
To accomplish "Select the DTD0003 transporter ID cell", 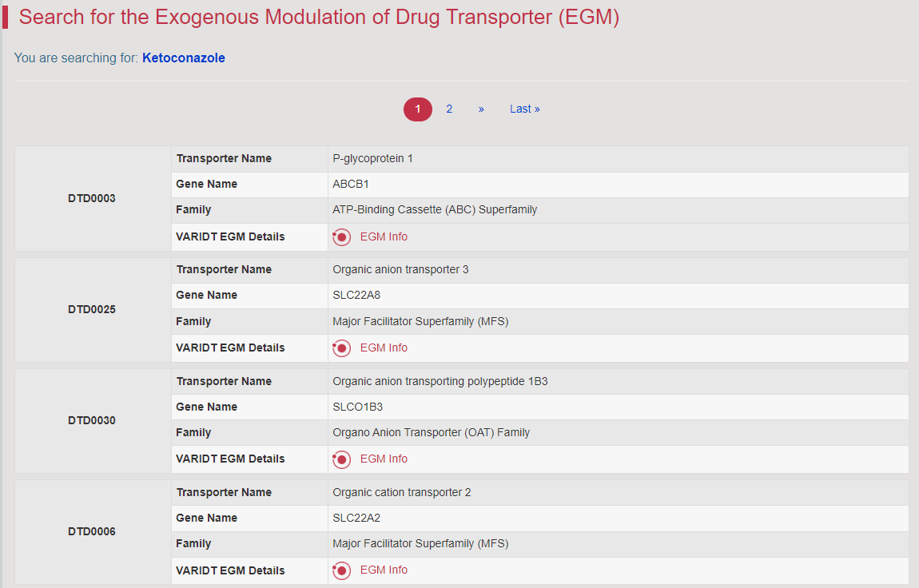I will (92, 198).
